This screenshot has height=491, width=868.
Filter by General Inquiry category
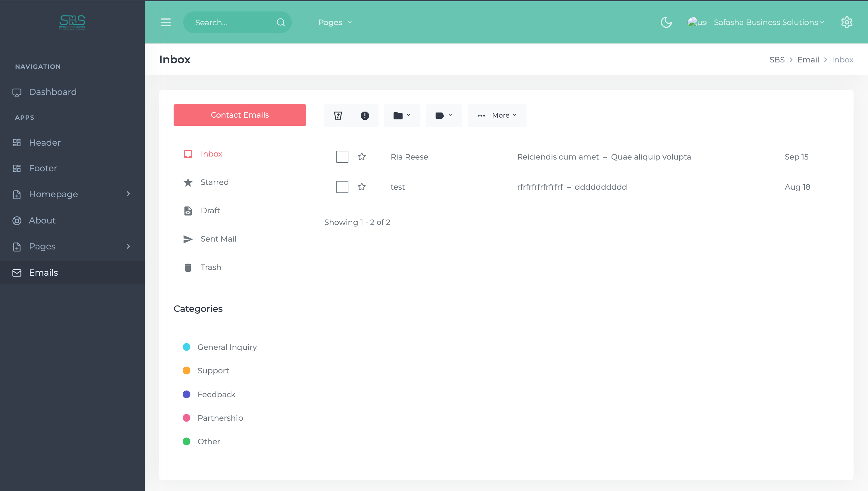[220, 347]
